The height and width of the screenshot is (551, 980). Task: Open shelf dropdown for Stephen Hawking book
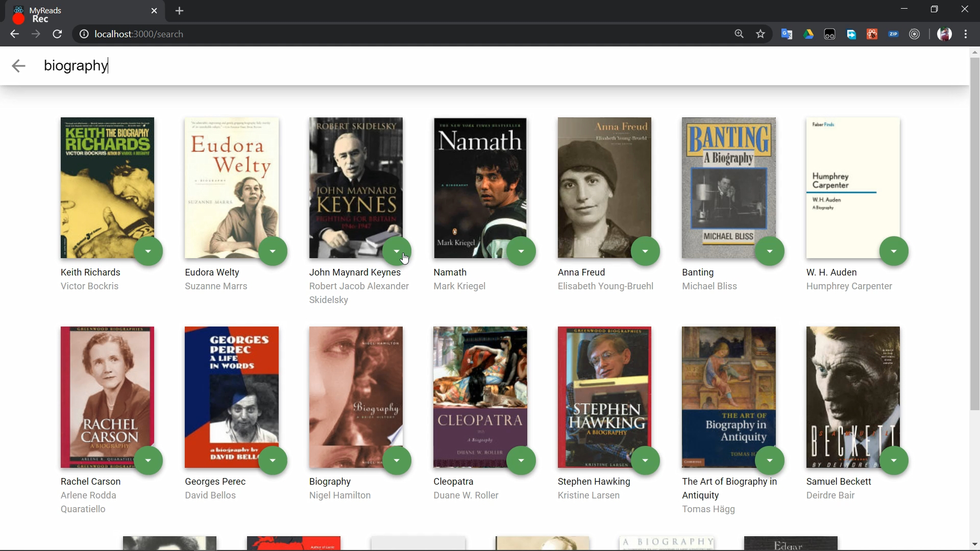(x=646, y=461)
